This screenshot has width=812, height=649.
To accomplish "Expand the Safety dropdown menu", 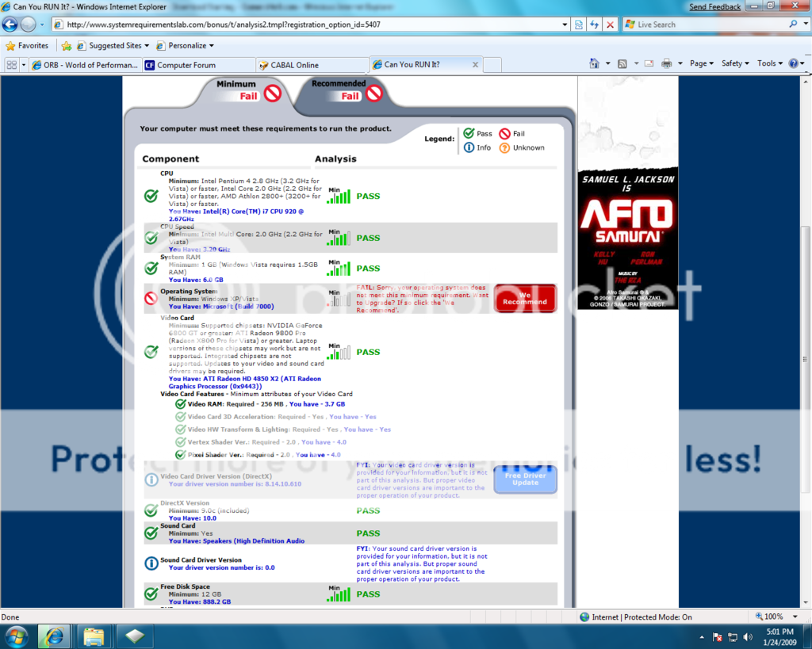I will point(735,63).
